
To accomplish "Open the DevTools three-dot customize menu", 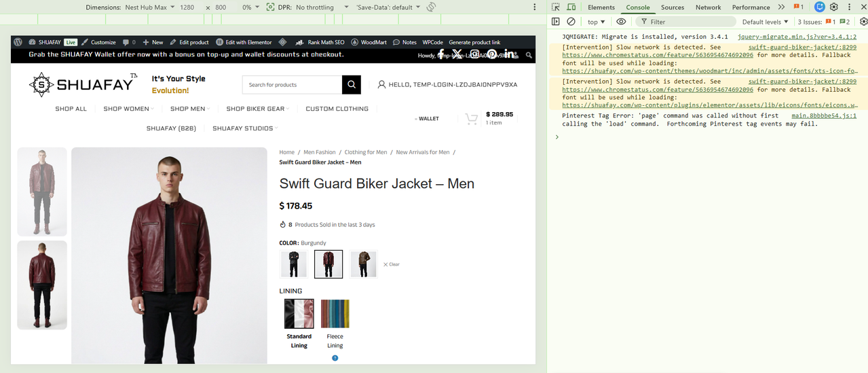I will pos(849,7).
